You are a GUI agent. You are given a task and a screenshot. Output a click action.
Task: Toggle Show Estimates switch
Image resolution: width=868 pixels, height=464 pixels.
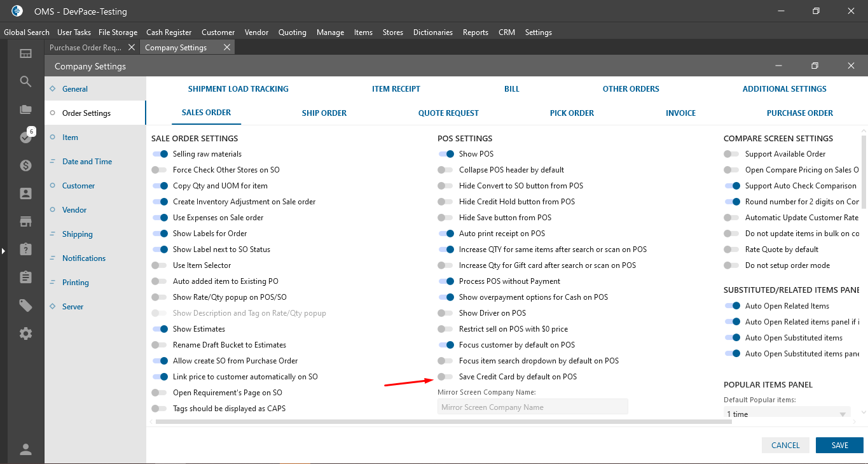tap(160, 329)
